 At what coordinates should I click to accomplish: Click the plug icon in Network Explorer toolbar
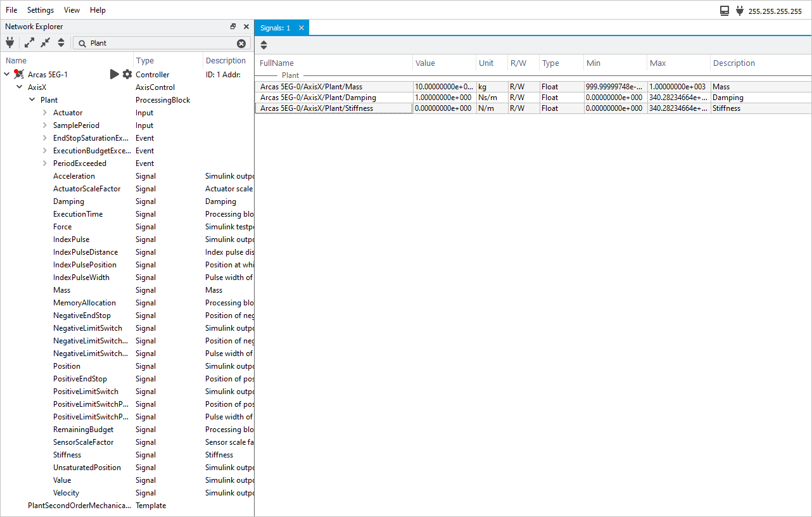[x=10, y=43]
